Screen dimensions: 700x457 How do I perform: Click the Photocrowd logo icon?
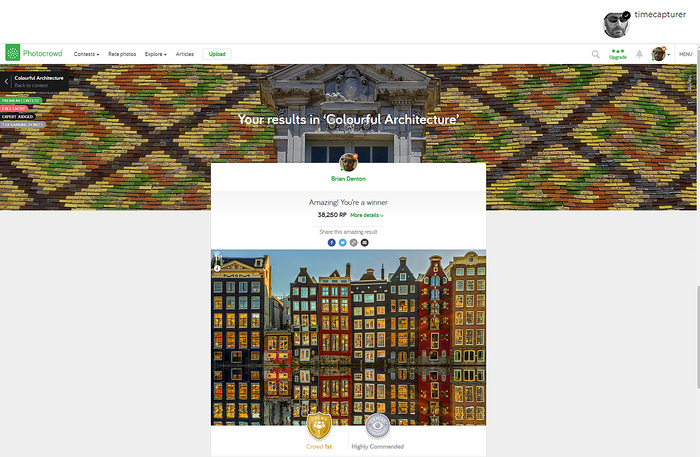(x=12, y=53)
